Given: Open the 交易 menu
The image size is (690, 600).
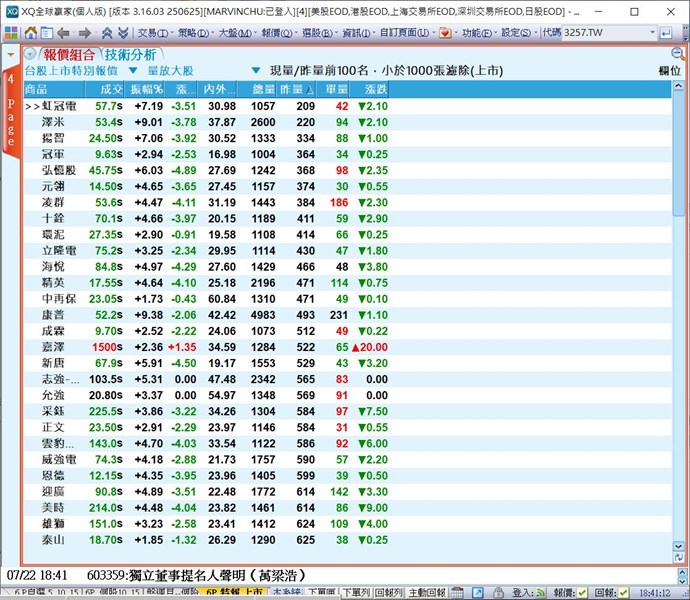Looking at the screenshot, I should click(151, 32).
